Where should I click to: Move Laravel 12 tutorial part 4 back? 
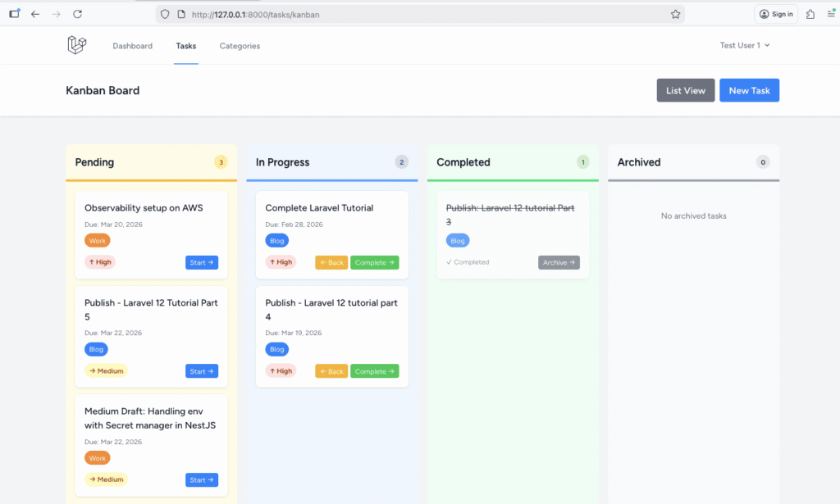[331, 371]
